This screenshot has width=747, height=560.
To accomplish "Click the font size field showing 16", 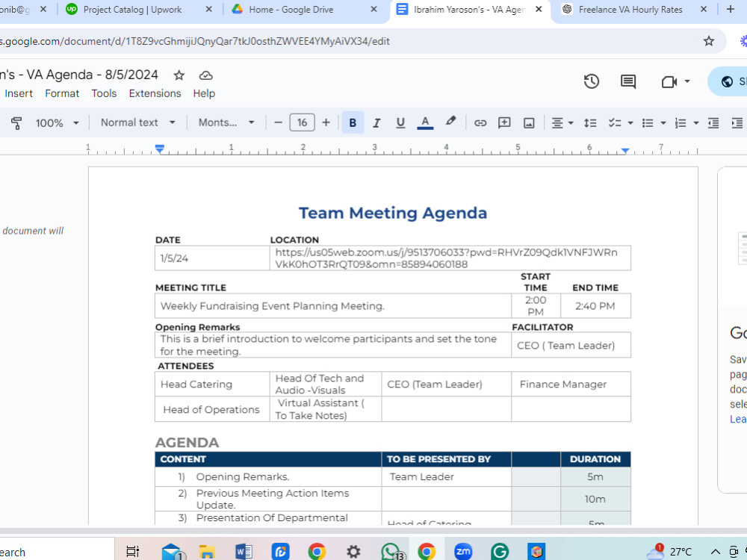I will tap(302, 123).
